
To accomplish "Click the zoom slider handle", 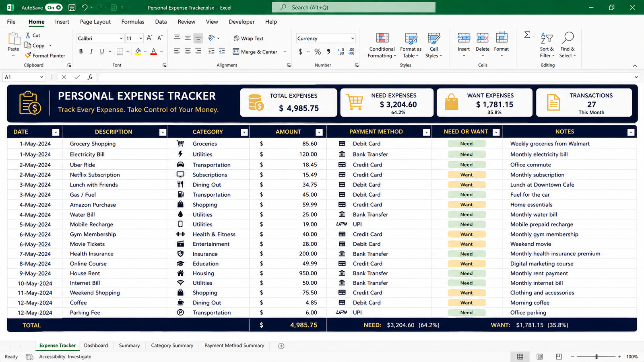I will [597, 357].
